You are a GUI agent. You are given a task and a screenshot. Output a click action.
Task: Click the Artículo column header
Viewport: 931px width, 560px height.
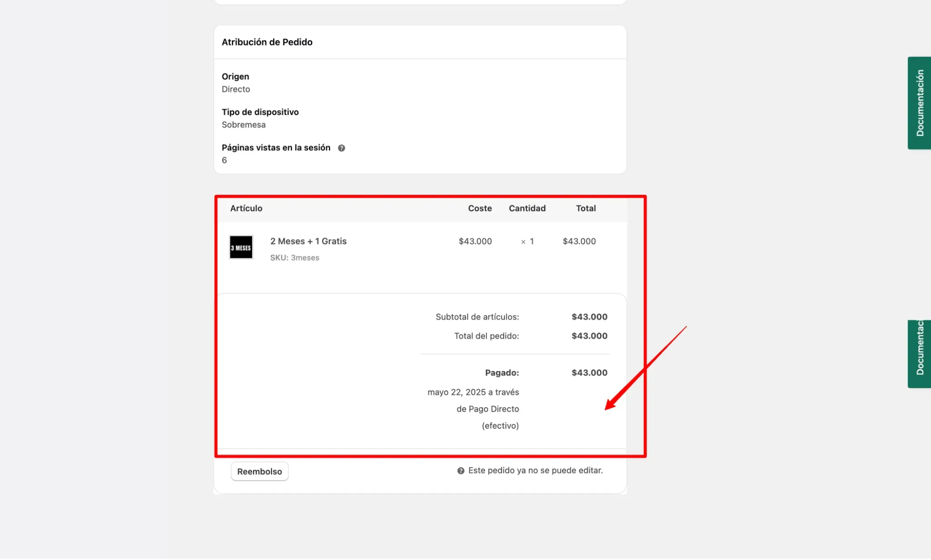pyautogui.click(x=246, y=208)
